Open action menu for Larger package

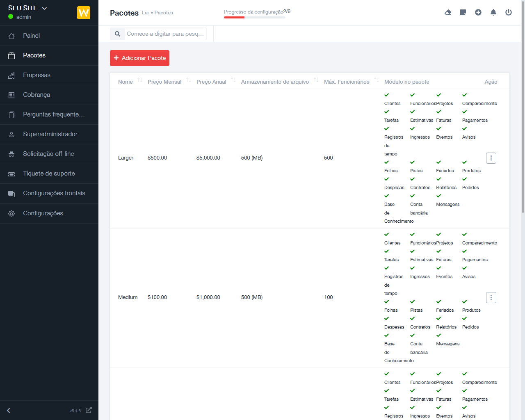(x=491, y=158)
